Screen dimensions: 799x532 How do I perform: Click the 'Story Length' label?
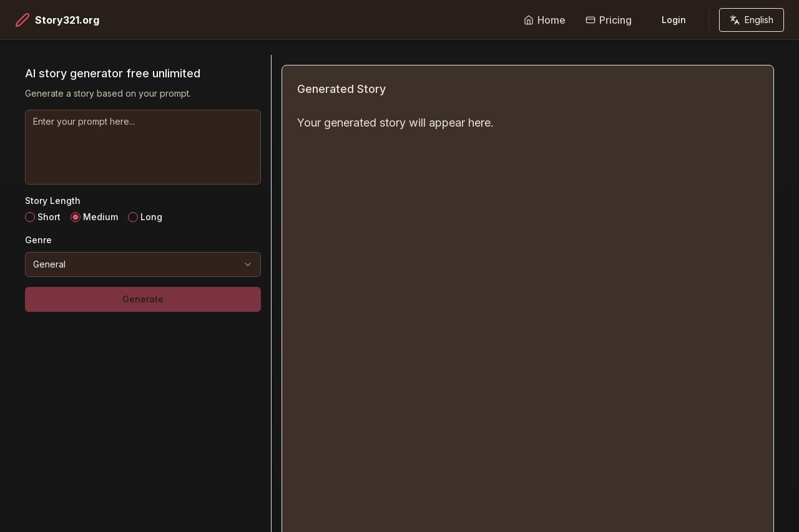point(52,201)
